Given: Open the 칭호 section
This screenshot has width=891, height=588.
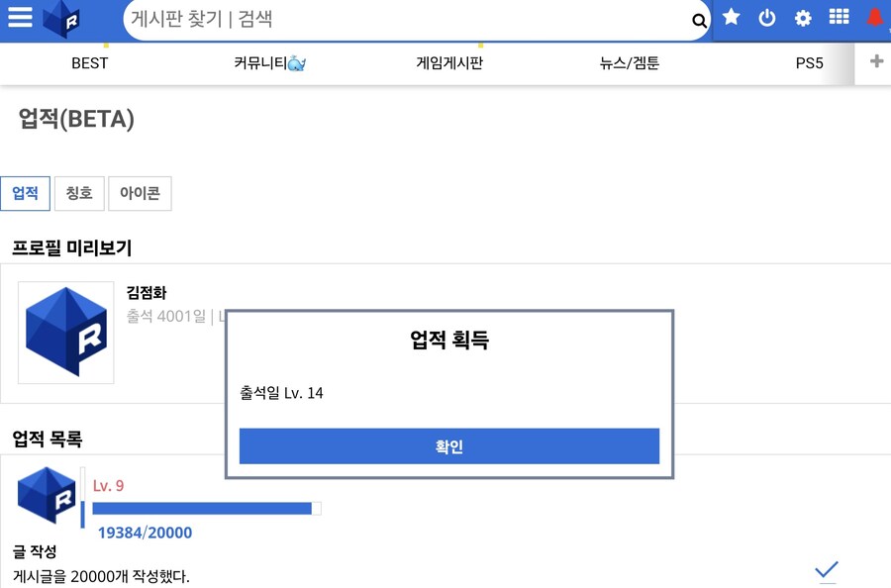Looking at the screenshot, I should coord(79,193).
